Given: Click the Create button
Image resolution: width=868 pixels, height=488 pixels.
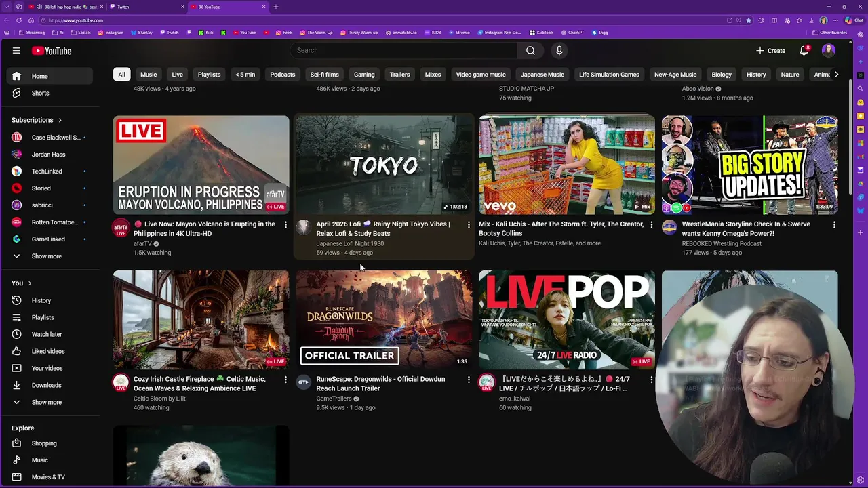Looking at the screenshot, I should (771, 50).
